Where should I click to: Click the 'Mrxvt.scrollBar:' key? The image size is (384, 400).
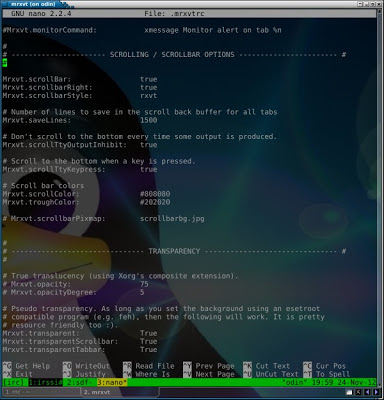coord(37,79)
